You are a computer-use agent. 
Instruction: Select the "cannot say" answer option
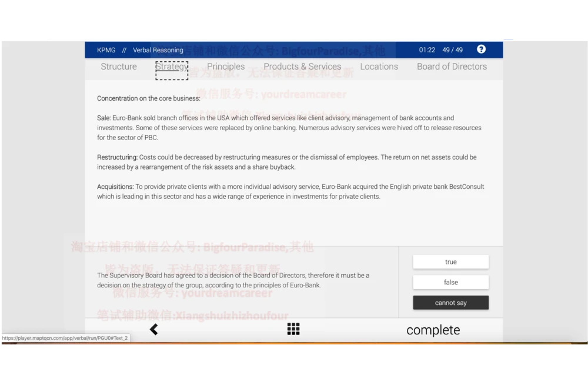point(450,303)
